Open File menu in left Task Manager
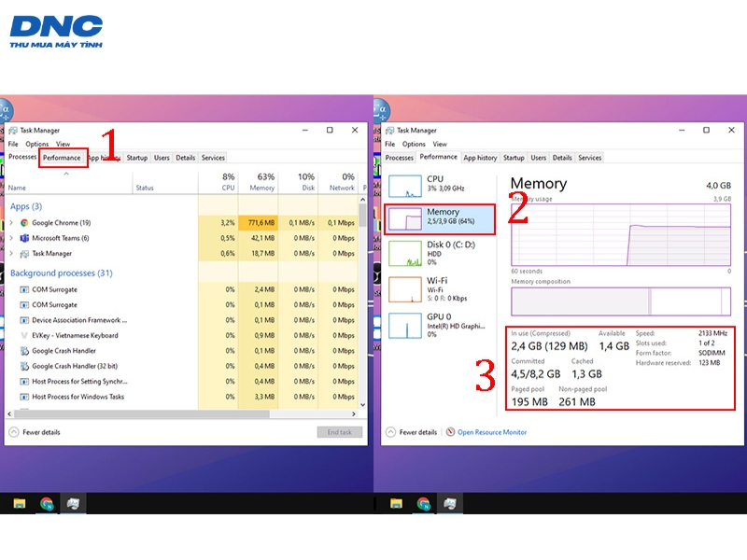The width and height of the screenshot is (747, 560). coord(13,144)
